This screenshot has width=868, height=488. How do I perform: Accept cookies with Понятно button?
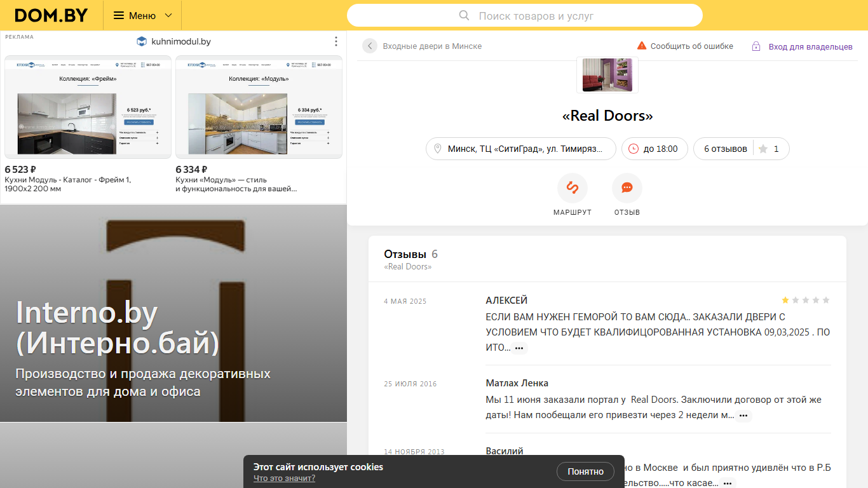coord(586,471)
